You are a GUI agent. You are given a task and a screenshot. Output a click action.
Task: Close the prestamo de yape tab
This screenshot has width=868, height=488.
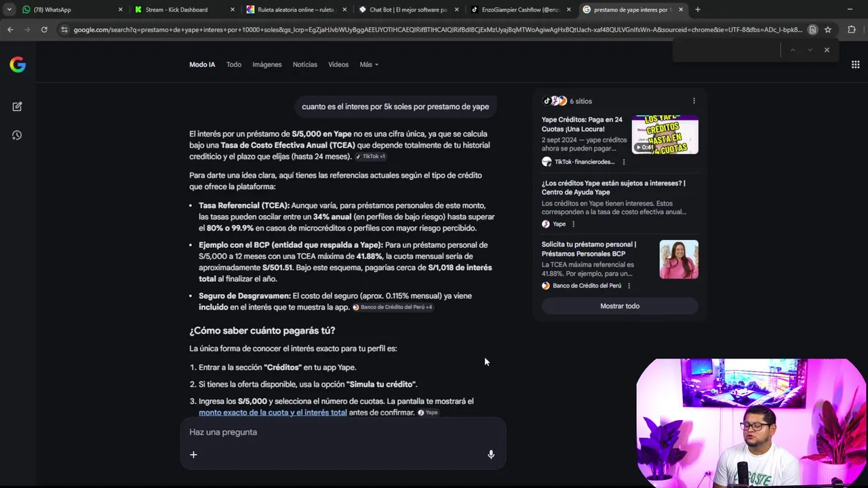click(681, 9)
